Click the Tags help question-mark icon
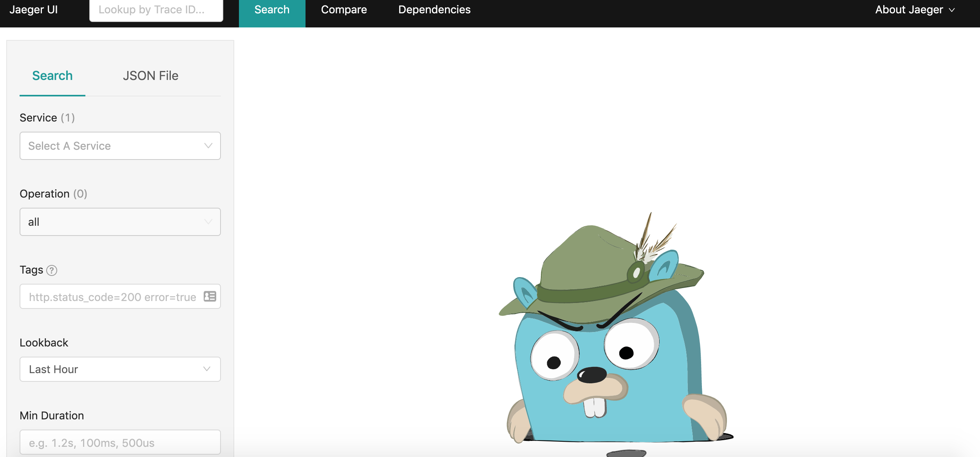 coord(52,270)
